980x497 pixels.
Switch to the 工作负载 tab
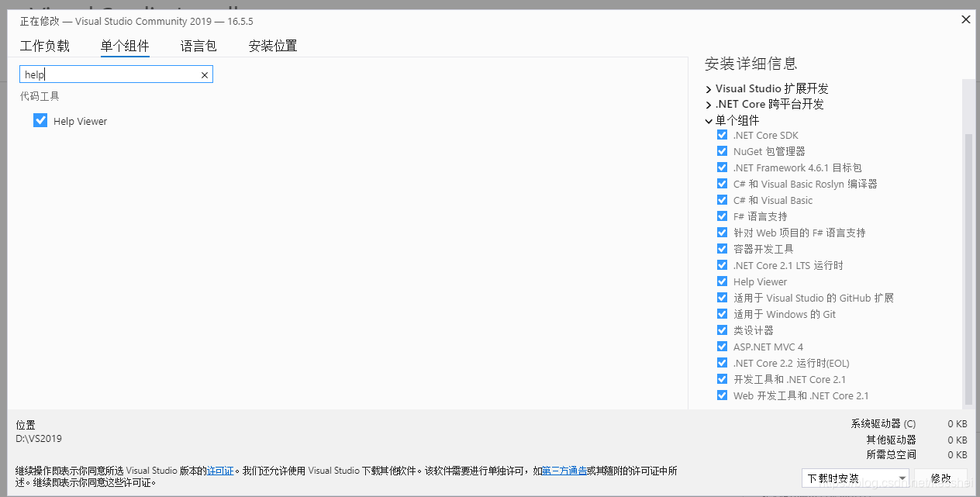tap(45, 46)
